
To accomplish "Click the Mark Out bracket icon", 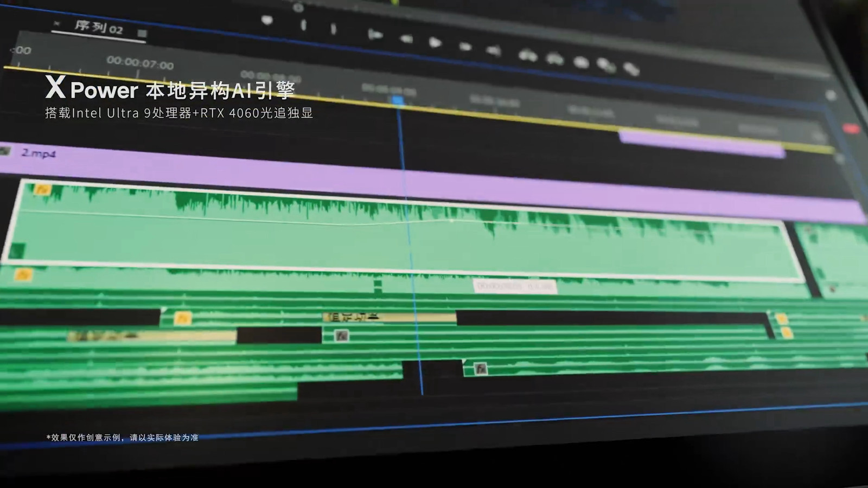I will coord(333,29).
